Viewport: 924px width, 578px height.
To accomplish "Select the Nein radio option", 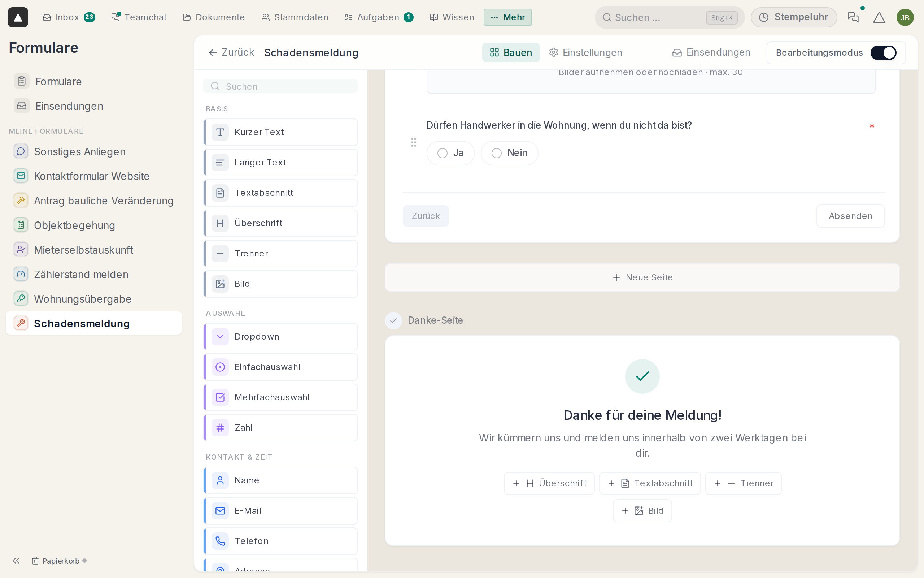I will [509, 153].
